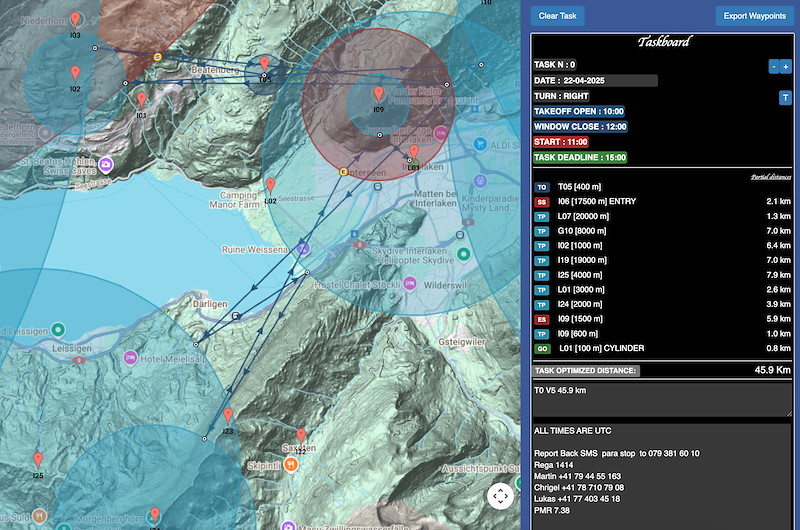800x530 pixels.
Task: Click the Kinderparadies Mysty Land icon
Action: coord(480,181)
